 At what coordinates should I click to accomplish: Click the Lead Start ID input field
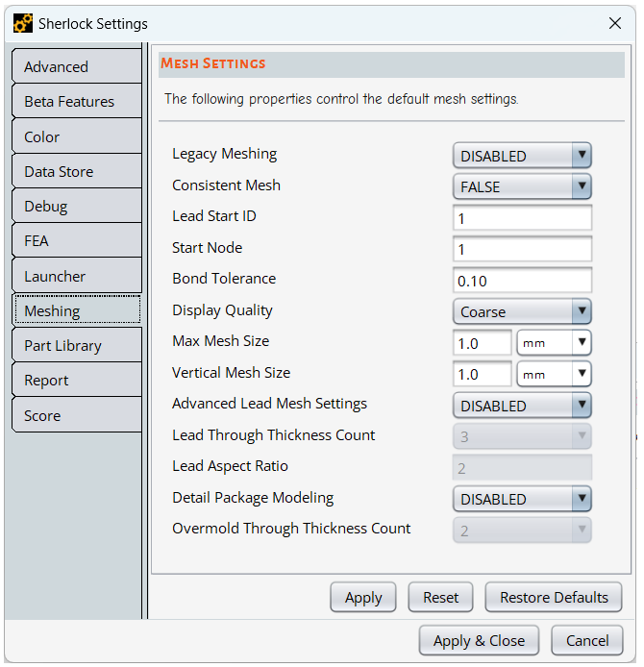(x=522, y=218)
